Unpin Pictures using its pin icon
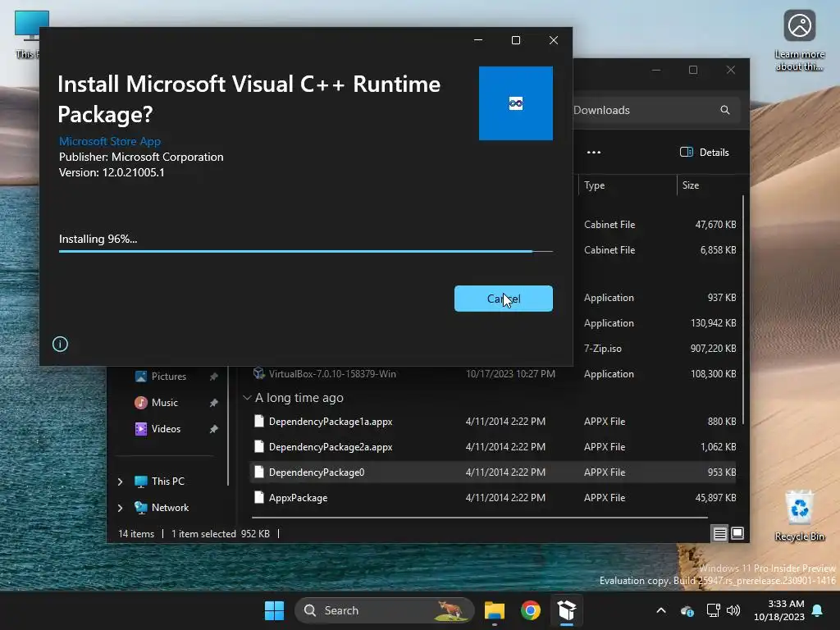 214,377
